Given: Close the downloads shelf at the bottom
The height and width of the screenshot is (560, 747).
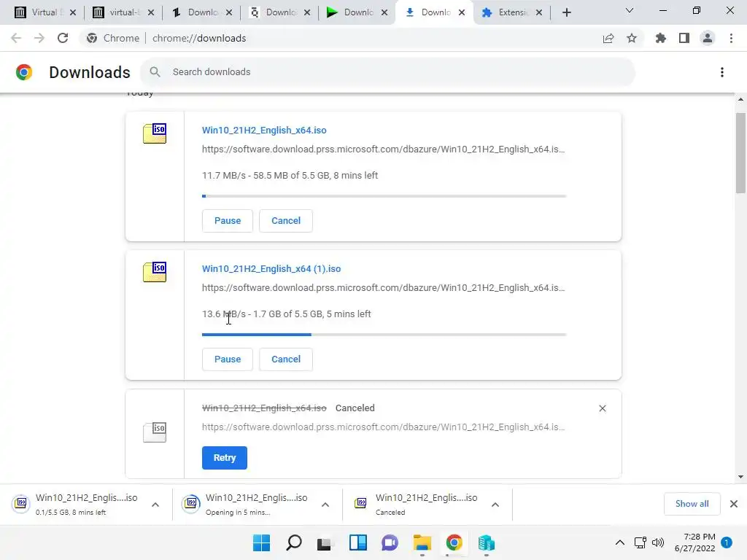Looking at the screenshot, I should click(734, 504).
